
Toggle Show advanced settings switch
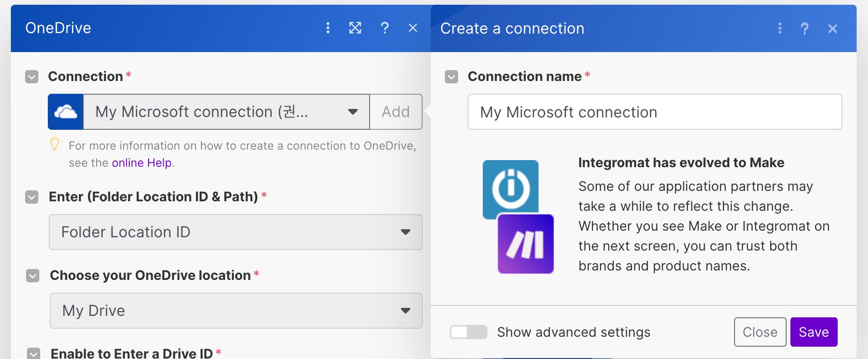tap(468, 332)
